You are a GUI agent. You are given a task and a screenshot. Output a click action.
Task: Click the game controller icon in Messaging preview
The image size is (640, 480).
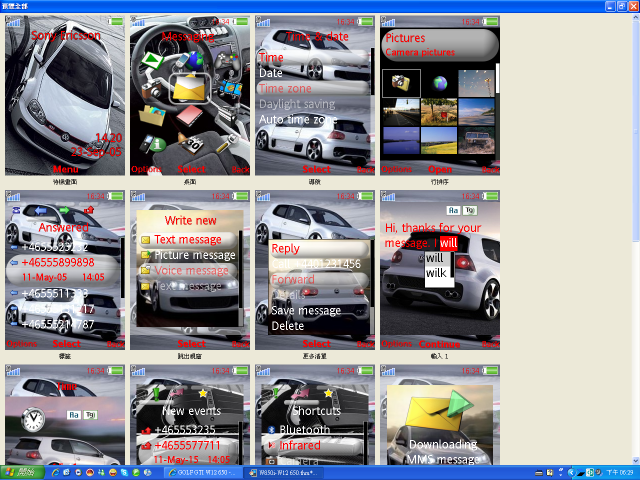click(x=227, y=62)
